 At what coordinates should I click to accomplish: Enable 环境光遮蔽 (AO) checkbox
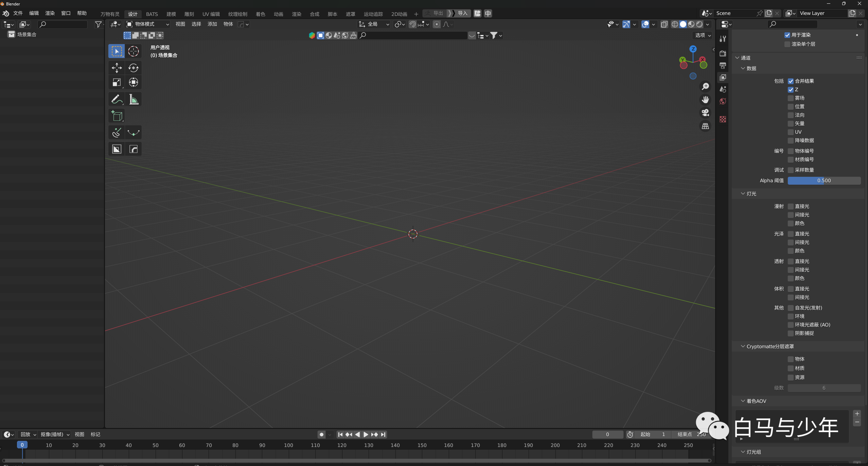tap(791, 325)
